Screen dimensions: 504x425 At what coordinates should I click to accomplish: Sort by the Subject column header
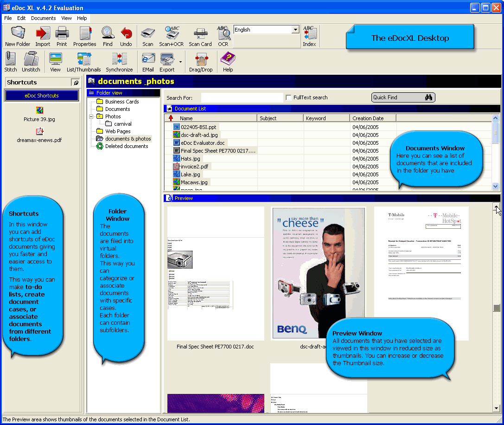click(x=281, y=118)
